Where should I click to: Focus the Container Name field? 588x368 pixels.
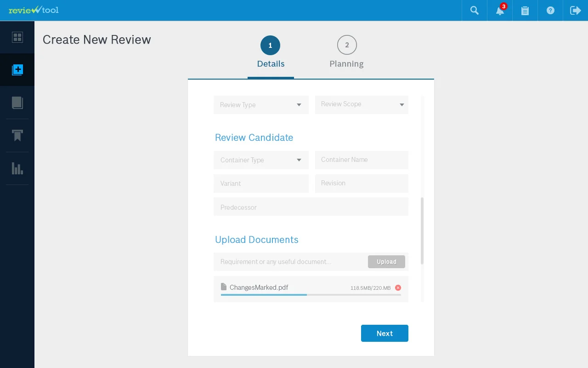(362, 160)
